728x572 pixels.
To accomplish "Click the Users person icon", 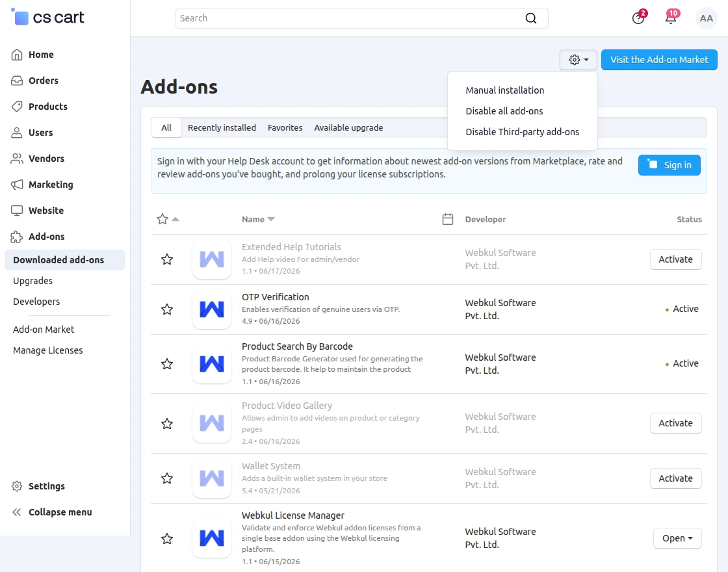I will pos(17,133).
